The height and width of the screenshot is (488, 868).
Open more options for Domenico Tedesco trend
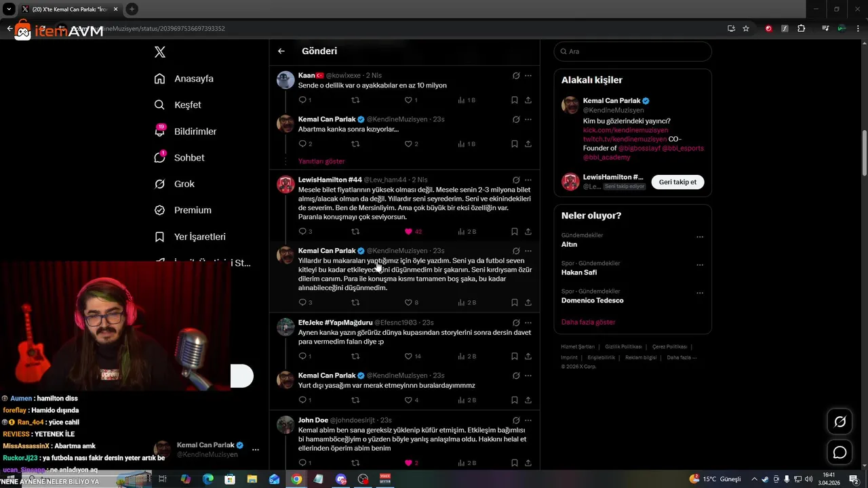(x=700, y=293)
